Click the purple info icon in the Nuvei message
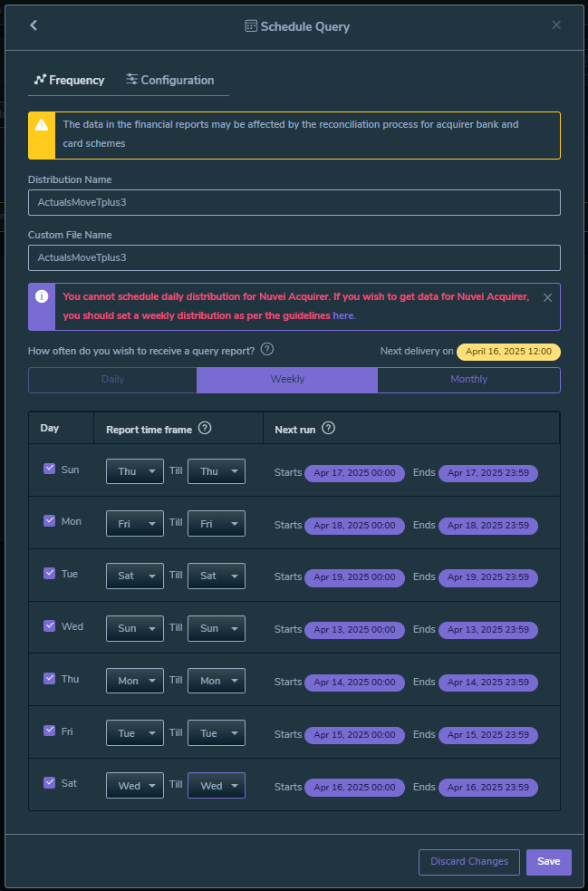Viewport: 588px width, 891px height. coord(42,296)
